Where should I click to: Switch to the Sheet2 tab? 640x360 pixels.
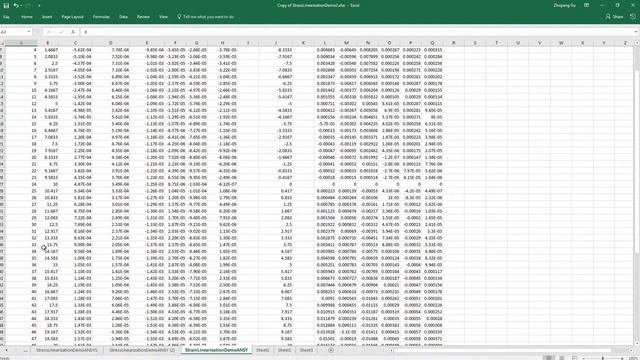[262, 350]
